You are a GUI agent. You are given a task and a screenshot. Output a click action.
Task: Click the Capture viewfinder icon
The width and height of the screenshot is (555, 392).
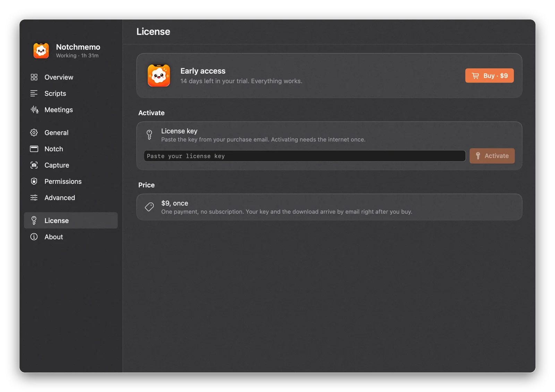click(x=34, y=165)
